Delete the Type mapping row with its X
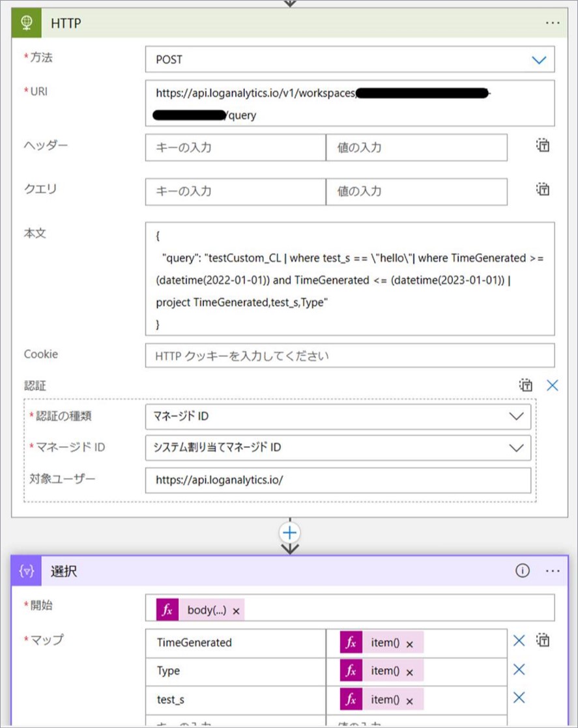 [x=518, y=669]
